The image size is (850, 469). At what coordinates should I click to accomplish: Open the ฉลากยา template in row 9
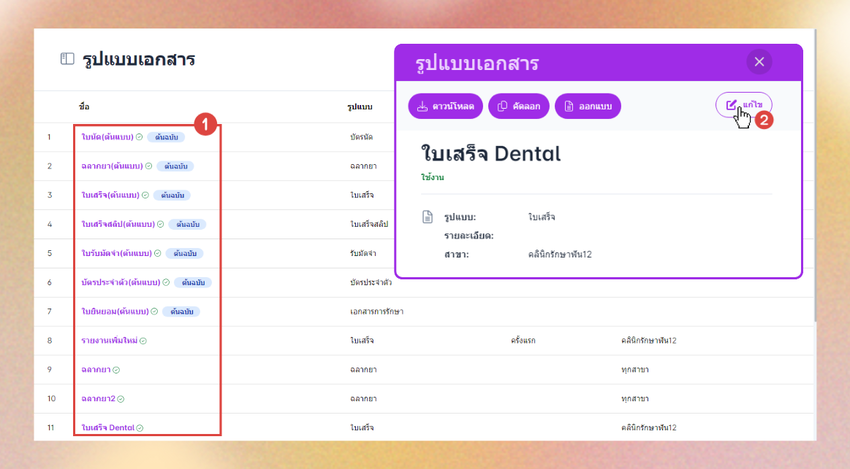click(96, 369)
